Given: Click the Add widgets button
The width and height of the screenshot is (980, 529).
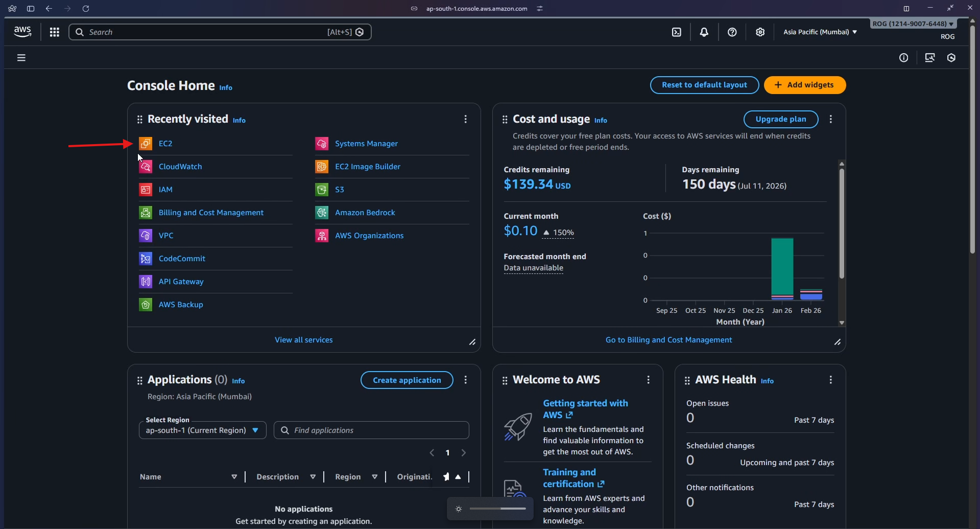Looking at the screenshot, I should [804, 85].
